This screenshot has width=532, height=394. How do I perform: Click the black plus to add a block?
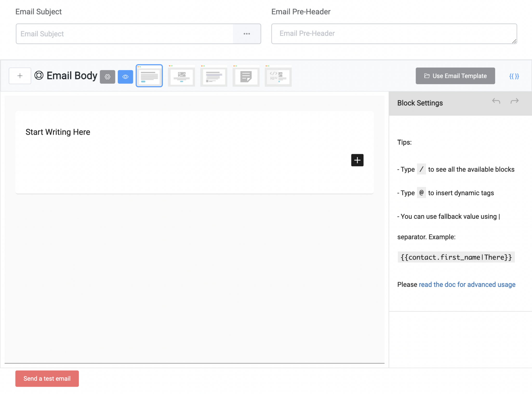click(x=357, y=160)
